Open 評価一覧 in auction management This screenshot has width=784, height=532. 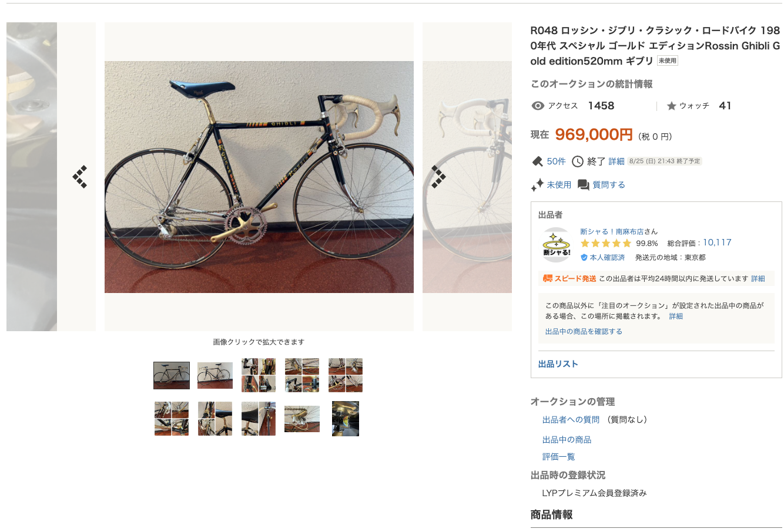point(558,457)
